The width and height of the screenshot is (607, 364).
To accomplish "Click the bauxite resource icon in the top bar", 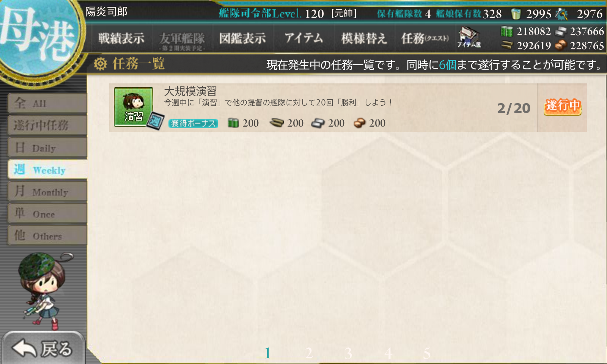I will tap(560, 45).
